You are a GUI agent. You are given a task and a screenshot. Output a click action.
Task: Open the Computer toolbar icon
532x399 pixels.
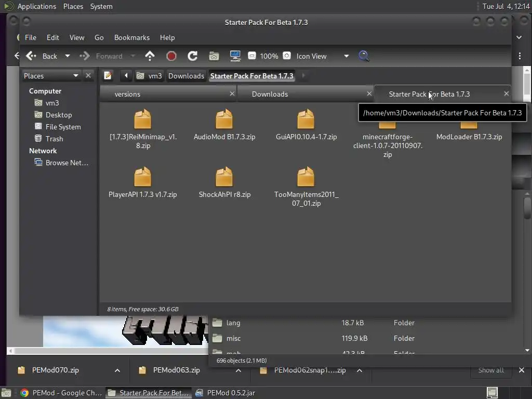(235, 56)
